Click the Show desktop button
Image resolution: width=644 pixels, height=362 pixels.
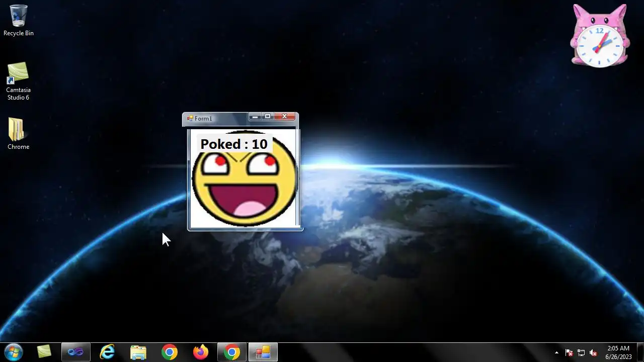[640, 352]
